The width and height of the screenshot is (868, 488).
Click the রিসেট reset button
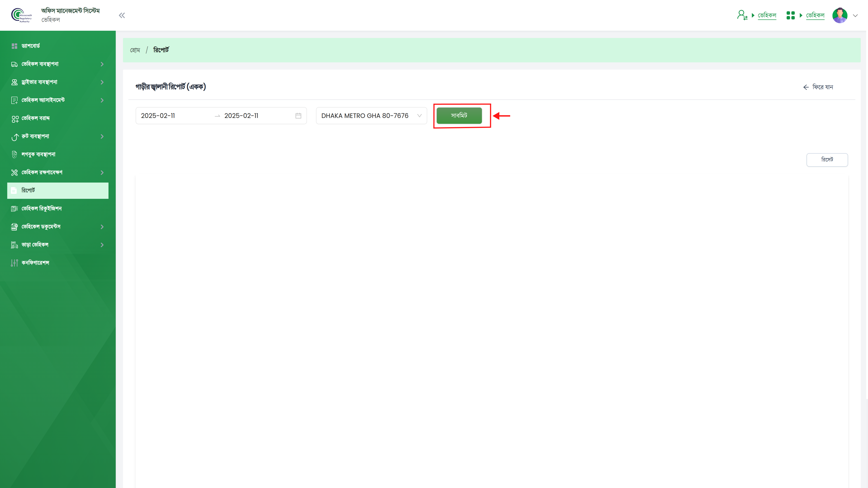827,160
